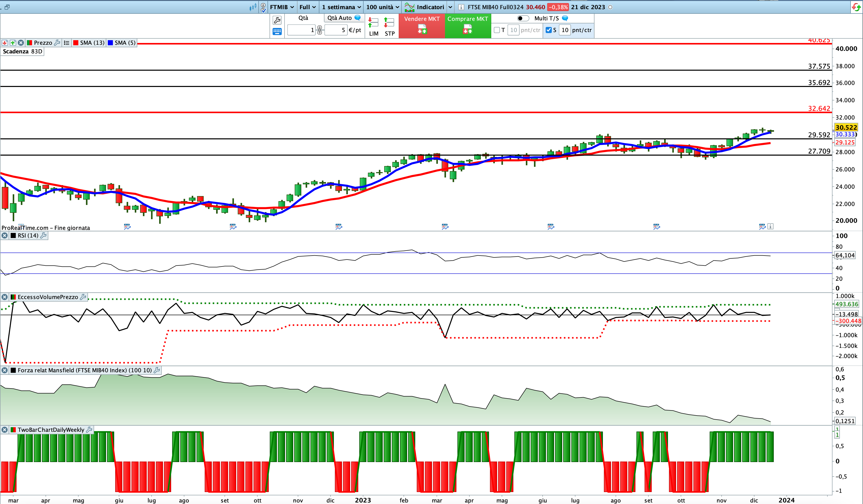Click the Forza relat Mansfield label
The image size is (863, 504).
(85, 370)
